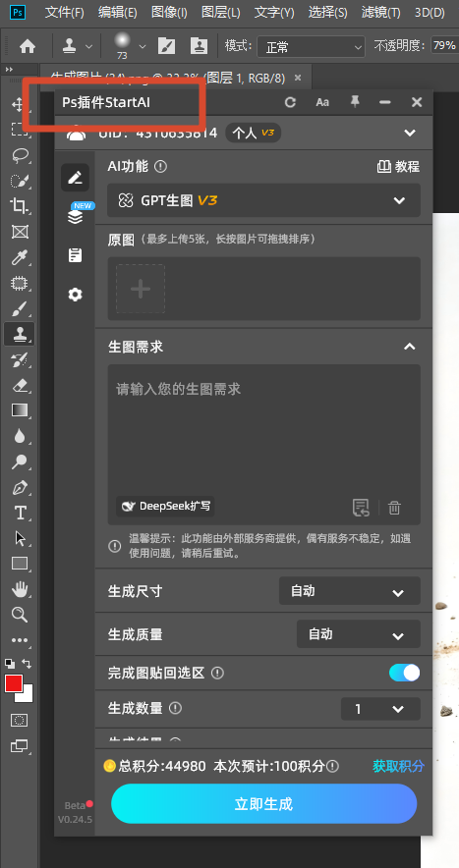Reset to default foreground and background colors

(10, 663)
